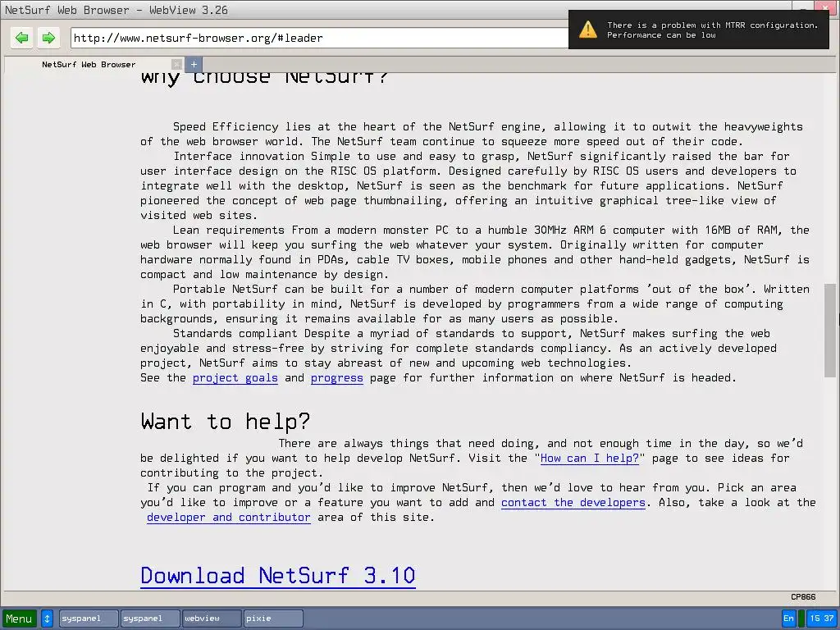Select the NetSurf Web Browser tab
840x630 pixels.
coord(89,64)
